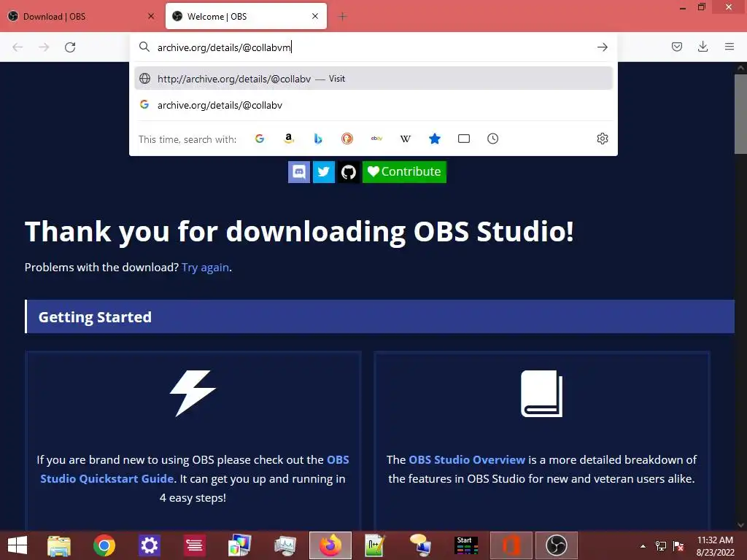Choose the Google search suggestion archive.org/details/@collabv
This screenshot has height=560, width=747.
coord(373,105)
